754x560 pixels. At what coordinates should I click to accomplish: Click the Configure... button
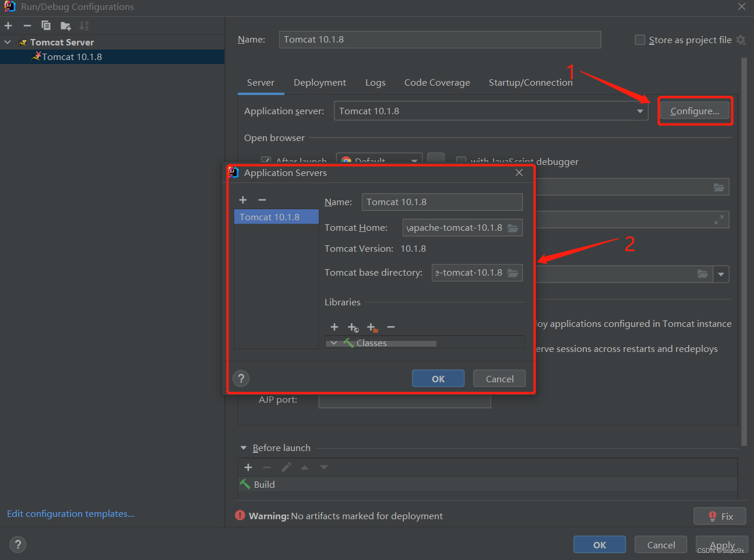[695, 111]
